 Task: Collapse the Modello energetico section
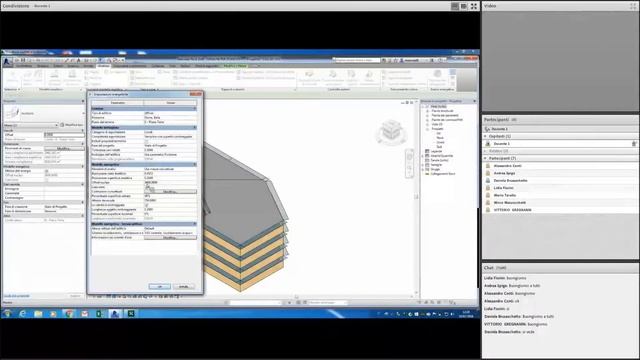coord(195,164)
